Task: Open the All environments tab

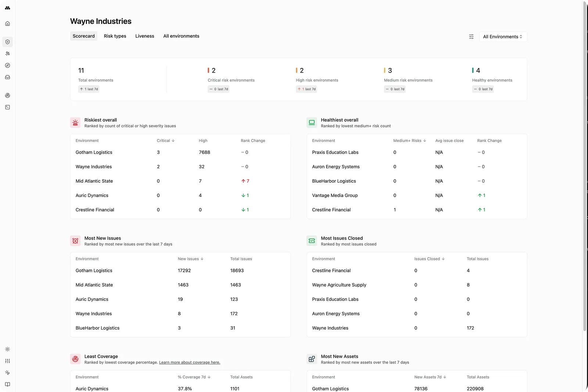Action: click(181, 36)
